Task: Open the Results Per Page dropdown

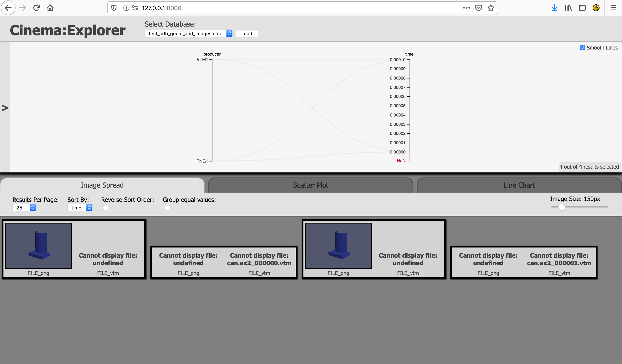Action: point(24,208)
